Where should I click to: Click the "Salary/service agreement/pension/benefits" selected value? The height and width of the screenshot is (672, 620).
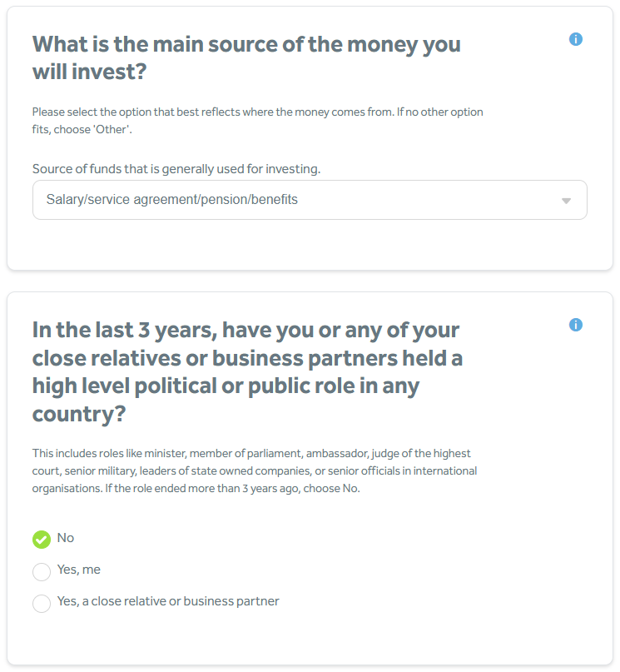click(x=172, y=200)
